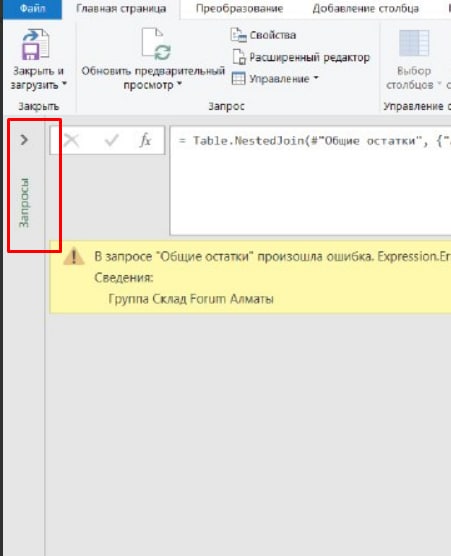This screenshot has width=451, height=556.
Task: Click the Закрыть и загрузить save icon
Action: (x=36, y=44)
